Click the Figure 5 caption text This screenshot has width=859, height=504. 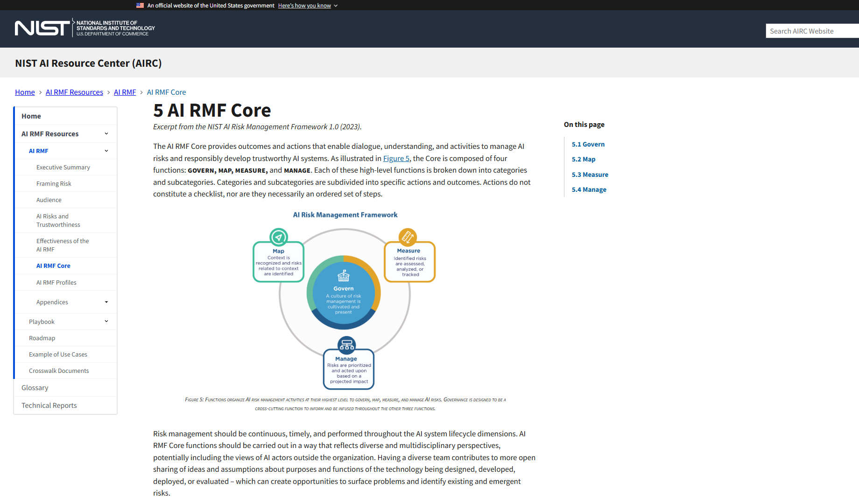pos(345,404)
